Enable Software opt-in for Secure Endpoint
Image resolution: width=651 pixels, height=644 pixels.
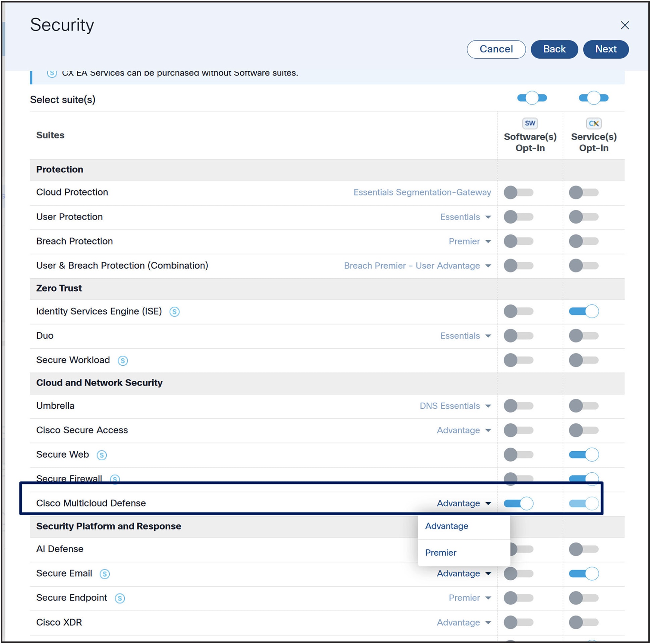[518, 598]
